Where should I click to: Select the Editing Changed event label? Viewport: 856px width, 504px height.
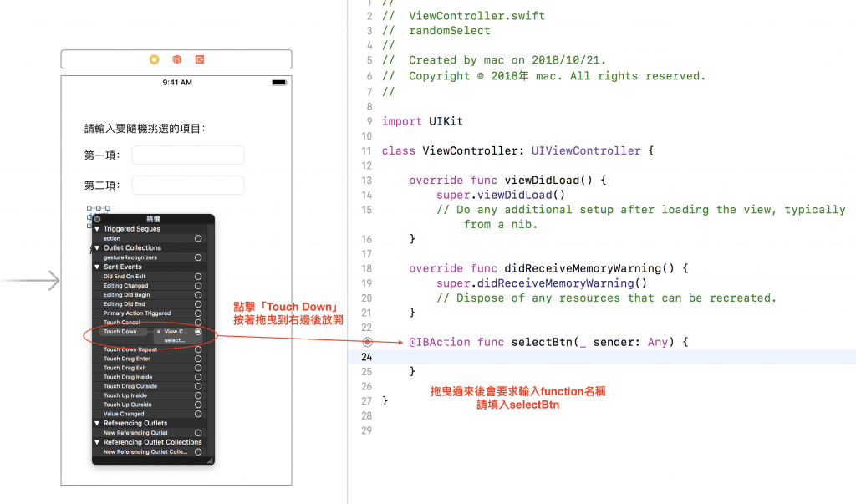click(125, 286)
